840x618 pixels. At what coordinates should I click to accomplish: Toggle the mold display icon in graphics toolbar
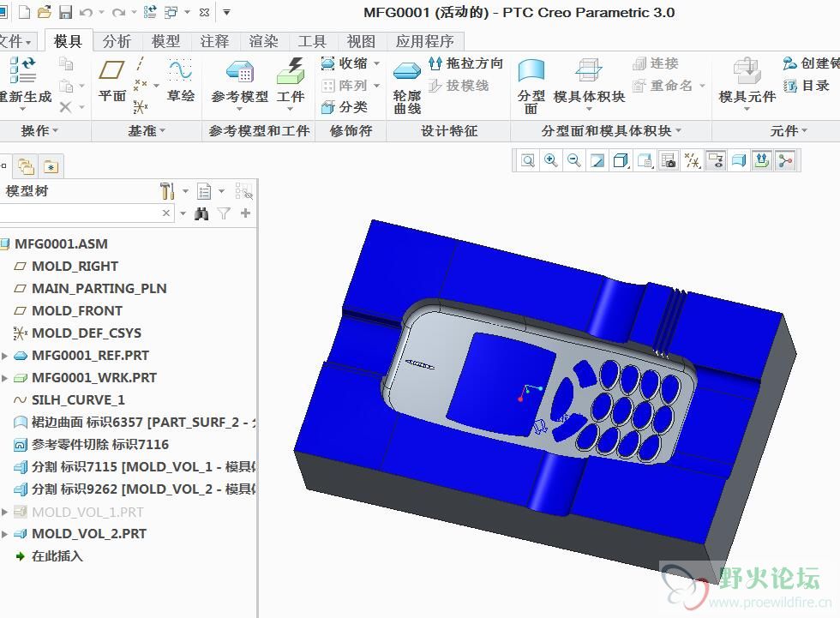[x=739, y=160]
